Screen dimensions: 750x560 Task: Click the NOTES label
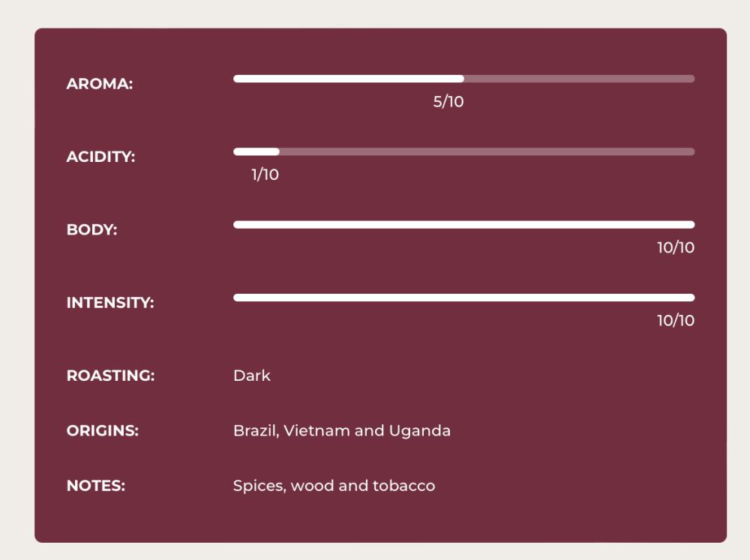pos(96,486)
